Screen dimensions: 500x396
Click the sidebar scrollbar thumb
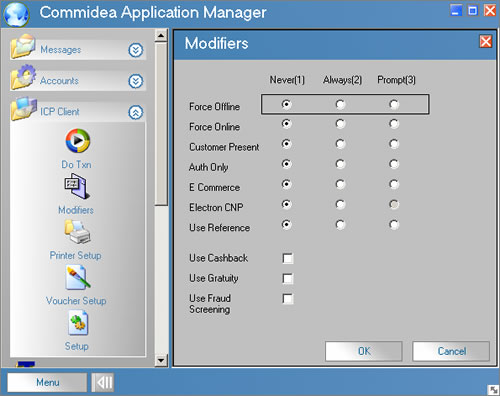161,123
